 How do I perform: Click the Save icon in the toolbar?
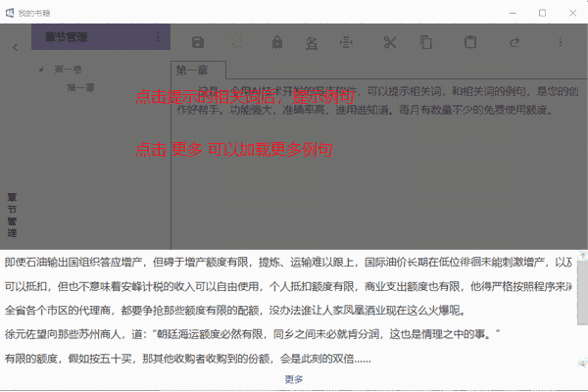198,42
